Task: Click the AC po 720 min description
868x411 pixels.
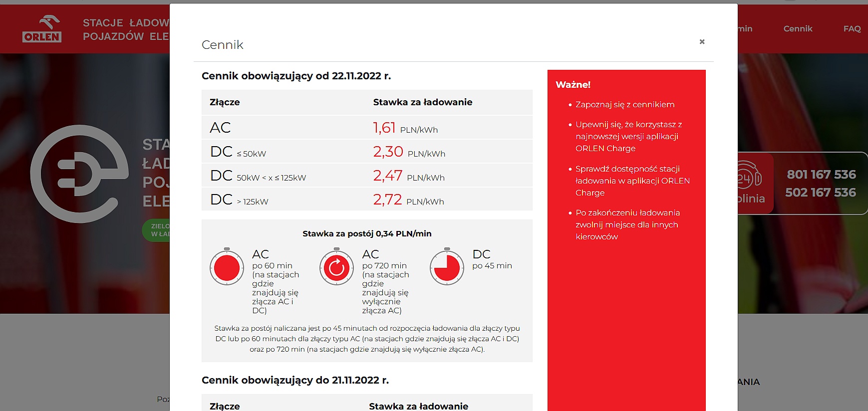Action: pos(385,282)
